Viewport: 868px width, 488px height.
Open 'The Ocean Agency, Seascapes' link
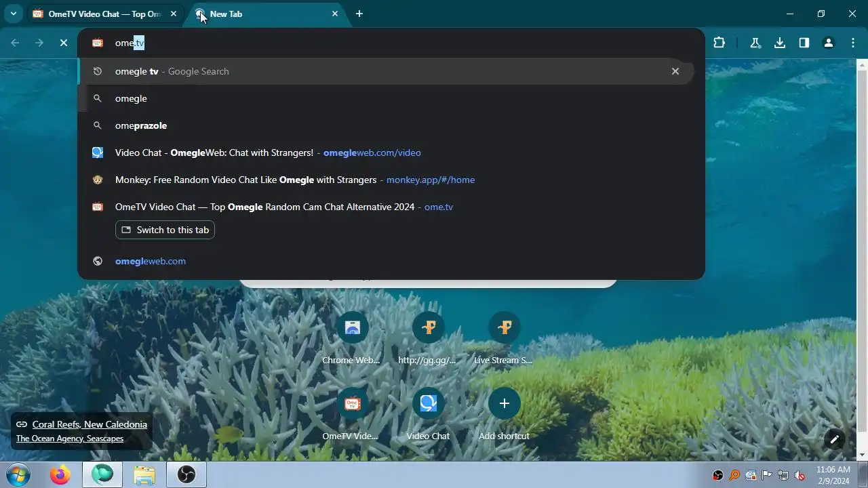[x=70, y=439]
